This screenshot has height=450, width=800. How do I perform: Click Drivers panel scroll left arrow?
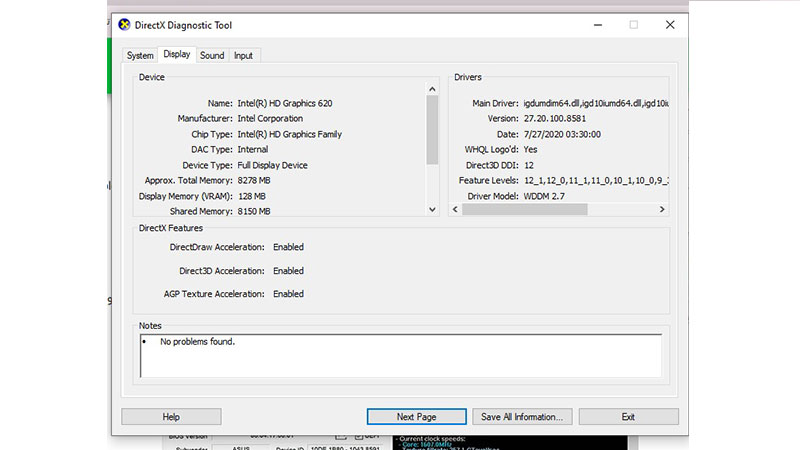455,209
